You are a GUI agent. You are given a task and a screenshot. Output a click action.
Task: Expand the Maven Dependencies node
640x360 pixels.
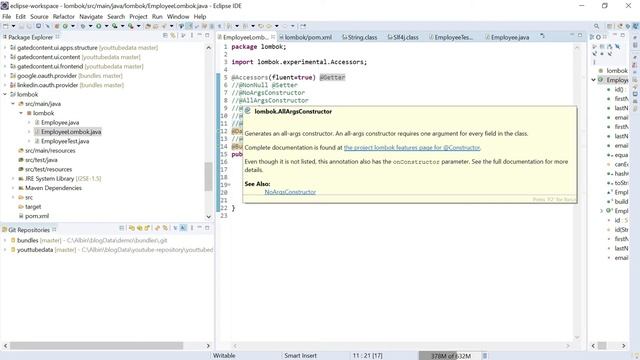pyautogui.click(x=13, y=188)
